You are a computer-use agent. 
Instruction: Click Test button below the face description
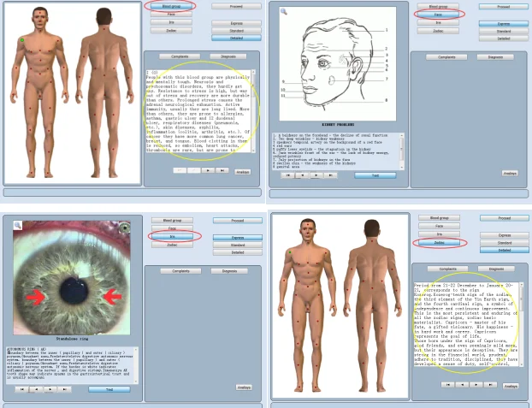[x=375, y=174]
